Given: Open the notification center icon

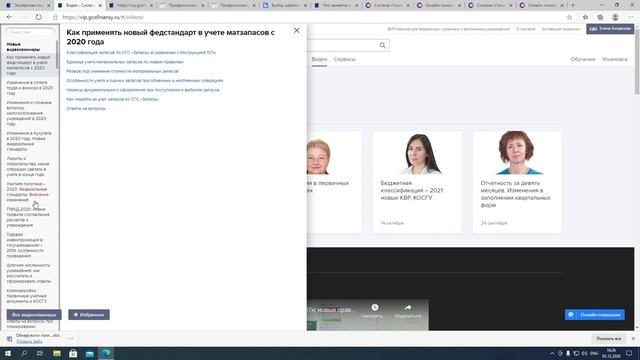Looking at the screenshot, I should tap(629, 353).
